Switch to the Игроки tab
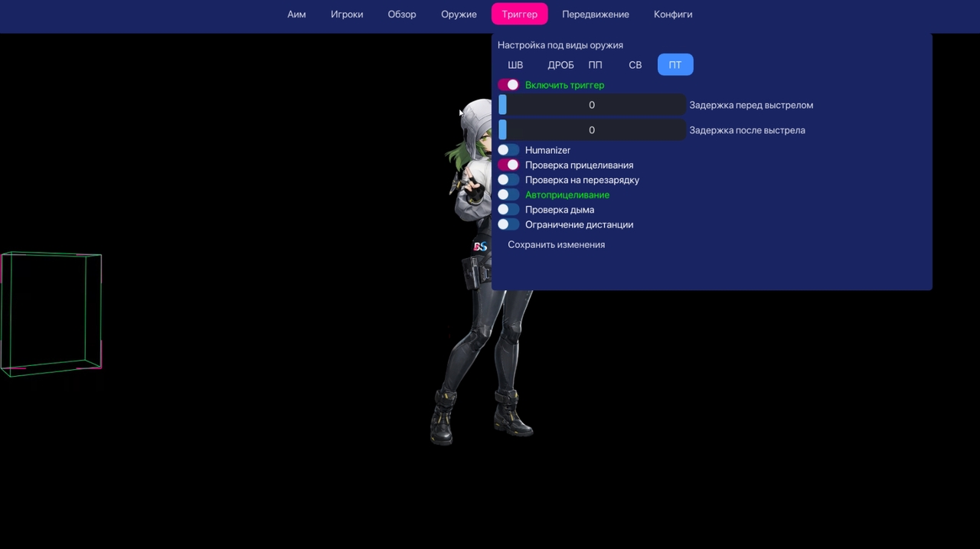Screen dimensions: 980x549 pos(347,15)
